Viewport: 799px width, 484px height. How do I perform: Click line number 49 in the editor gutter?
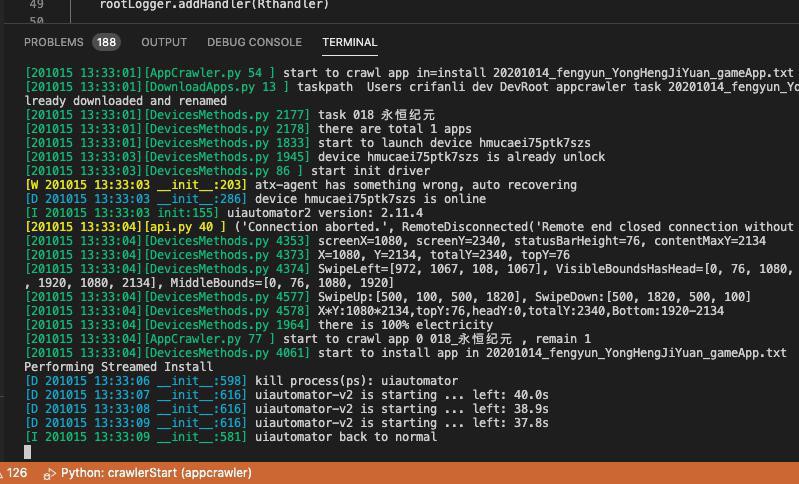(x=37, y=5)
